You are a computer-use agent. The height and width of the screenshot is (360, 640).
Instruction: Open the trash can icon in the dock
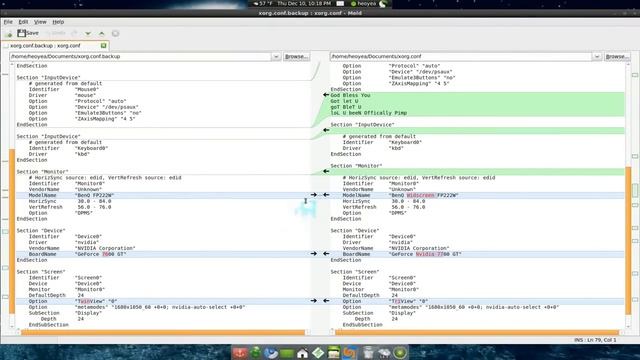[368, 352]
